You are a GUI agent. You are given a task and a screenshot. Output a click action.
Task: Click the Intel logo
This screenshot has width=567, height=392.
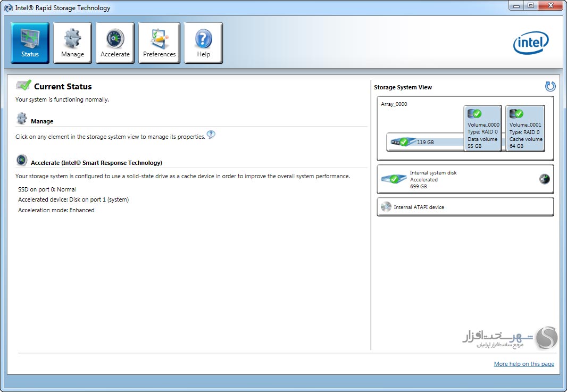click(531, 43)
